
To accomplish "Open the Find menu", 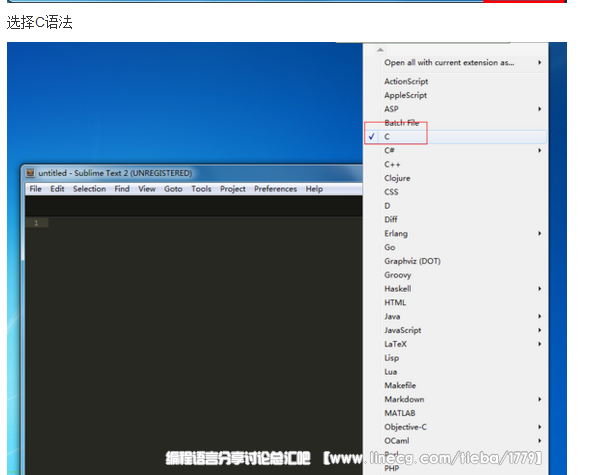I will (x=122, y=189).
